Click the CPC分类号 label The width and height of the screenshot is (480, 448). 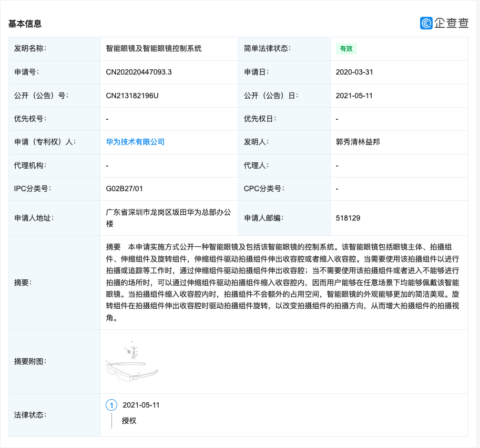(264, 189)
